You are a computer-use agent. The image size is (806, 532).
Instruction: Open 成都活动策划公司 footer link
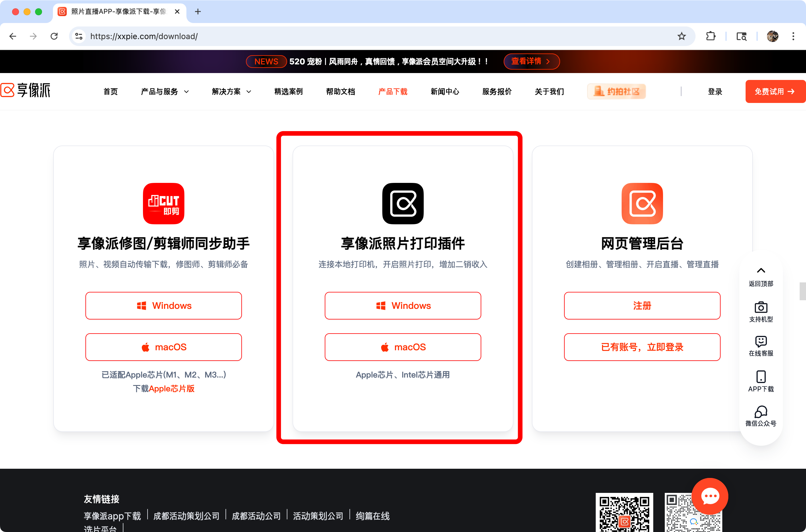pyautogui.click(x=186, y=516)
